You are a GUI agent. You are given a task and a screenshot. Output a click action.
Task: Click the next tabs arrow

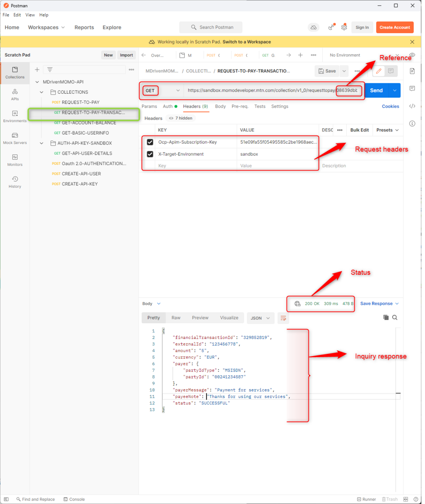pyautogui.click(x=289, y=55)
